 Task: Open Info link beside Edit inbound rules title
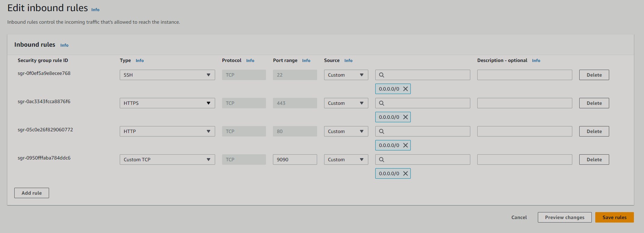[x=95, y=10]
